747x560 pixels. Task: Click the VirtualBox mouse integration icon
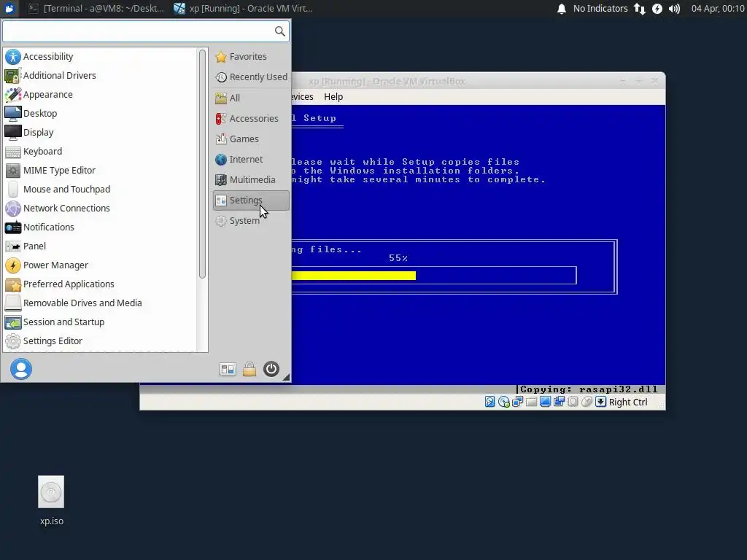tap(587, 402)
